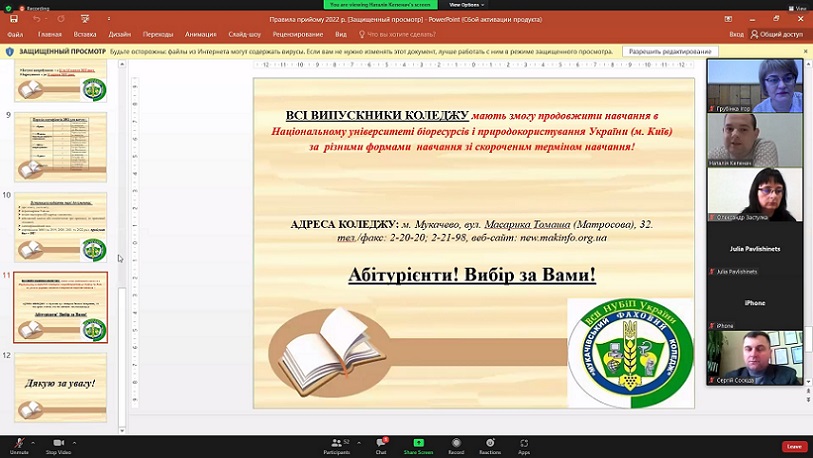
Task: Click the iPhone participant tile
Action: [x=755, y=303]
